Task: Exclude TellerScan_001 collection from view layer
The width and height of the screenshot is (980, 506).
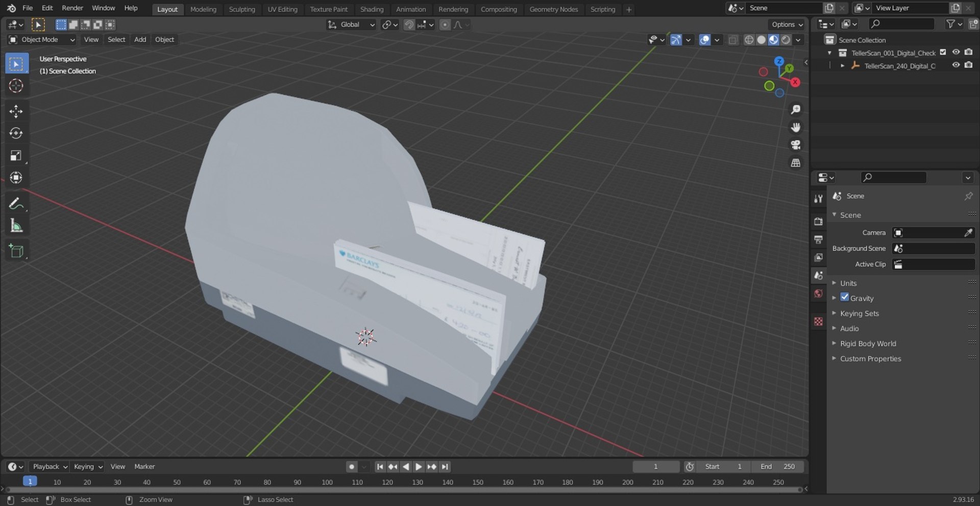Action: click(x=943, y=53)
